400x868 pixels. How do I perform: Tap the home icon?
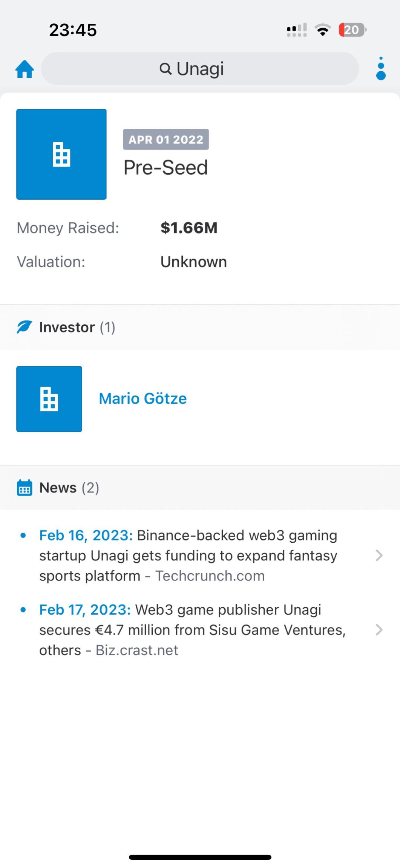(25, 69)
